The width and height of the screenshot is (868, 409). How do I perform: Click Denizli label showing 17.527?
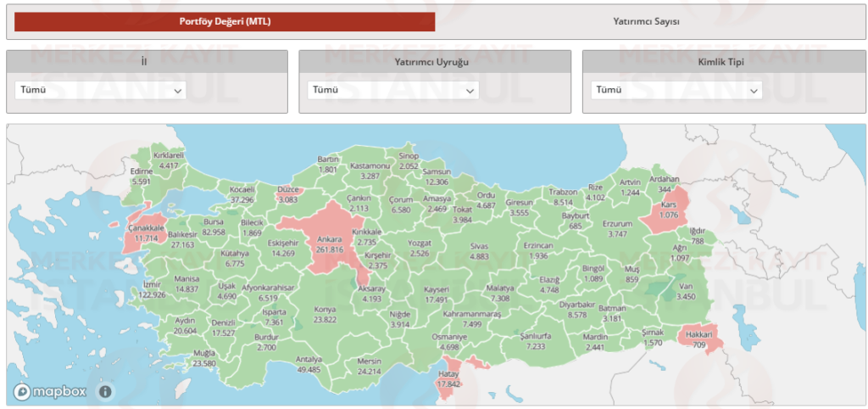tap(224, 328)
